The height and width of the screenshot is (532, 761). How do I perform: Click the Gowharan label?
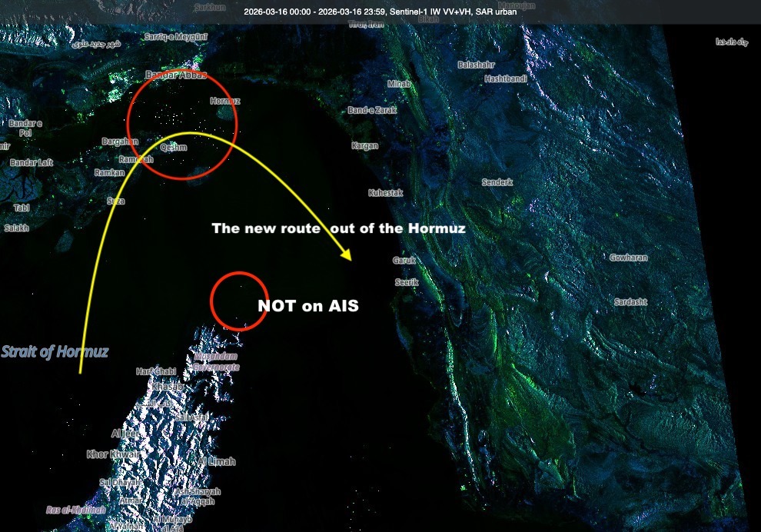tap(628, 257)
